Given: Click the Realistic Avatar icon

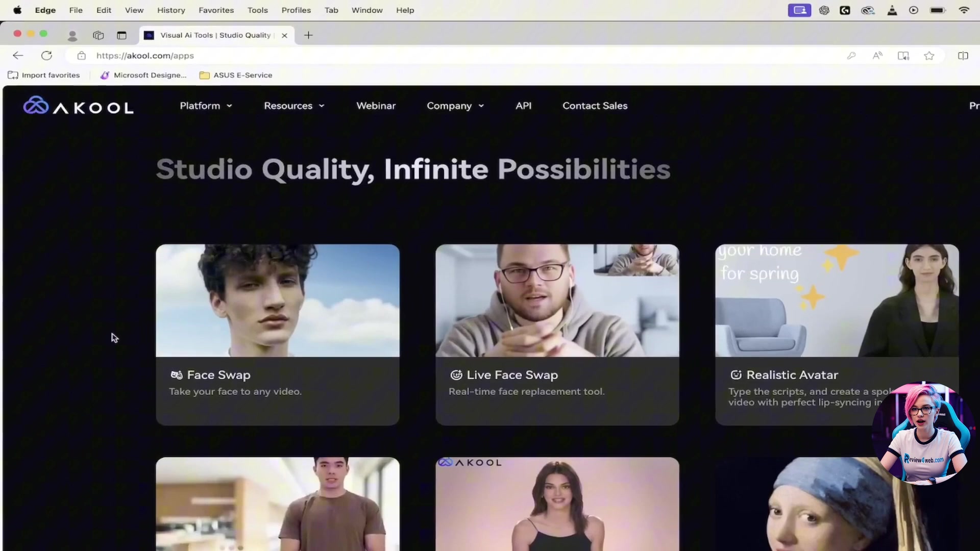Looking at the screenshot, I should click(736, 375).
